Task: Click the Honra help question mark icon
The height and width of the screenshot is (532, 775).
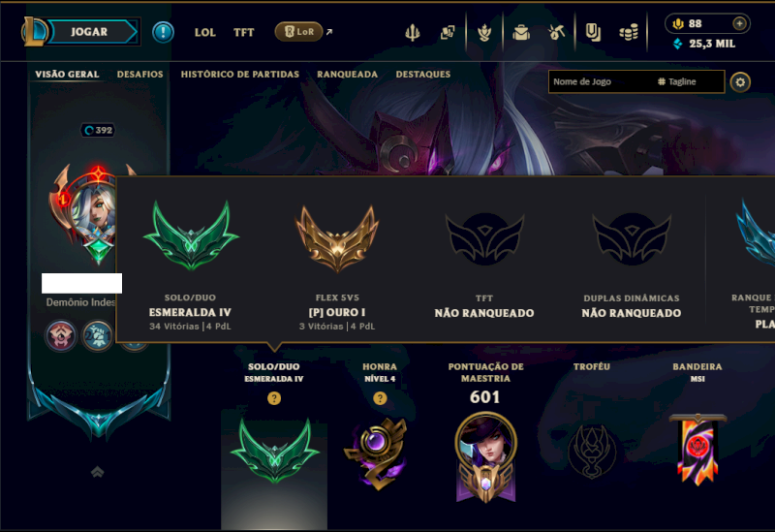Action: point(380,398)
